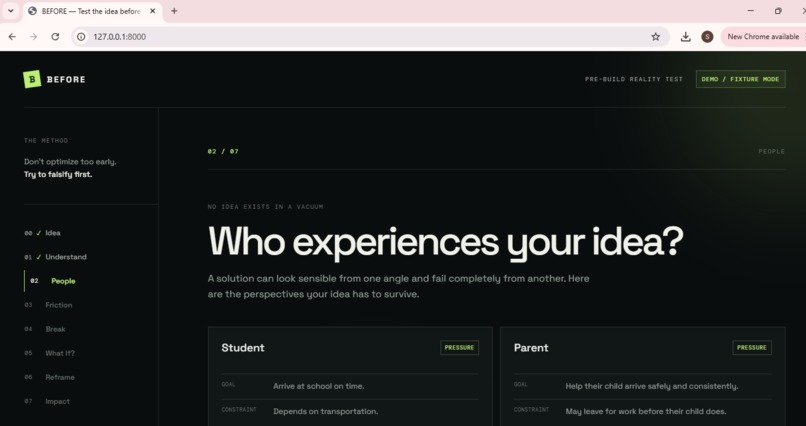806x426 pixels.
Task: Go to the Break step
Action: click(55, 329)
